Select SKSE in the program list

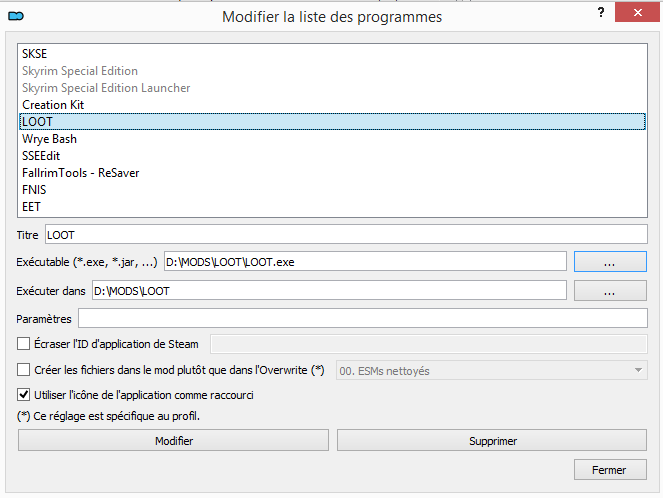(35, 54)
